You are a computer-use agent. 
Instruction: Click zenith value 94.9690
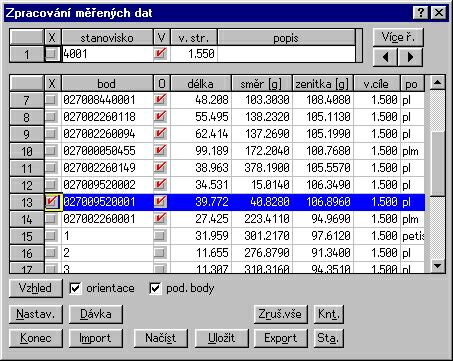tap(323, 219)
